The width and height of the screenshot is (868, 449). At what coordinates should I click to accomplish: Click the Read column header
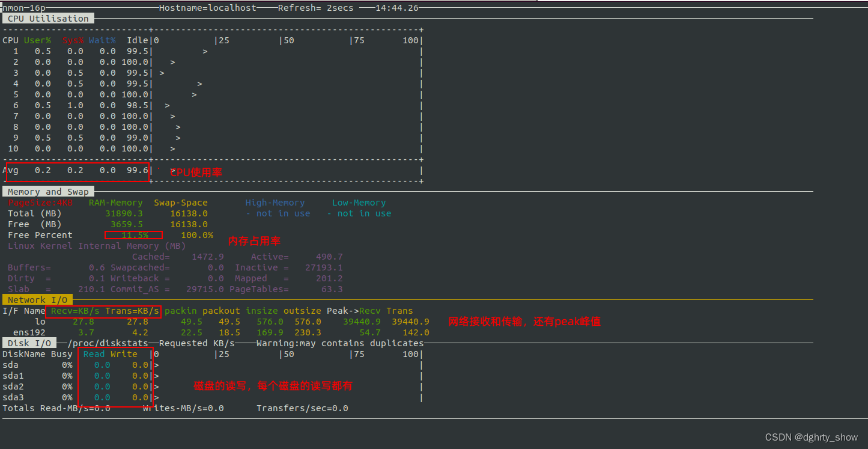click(94, 354)
